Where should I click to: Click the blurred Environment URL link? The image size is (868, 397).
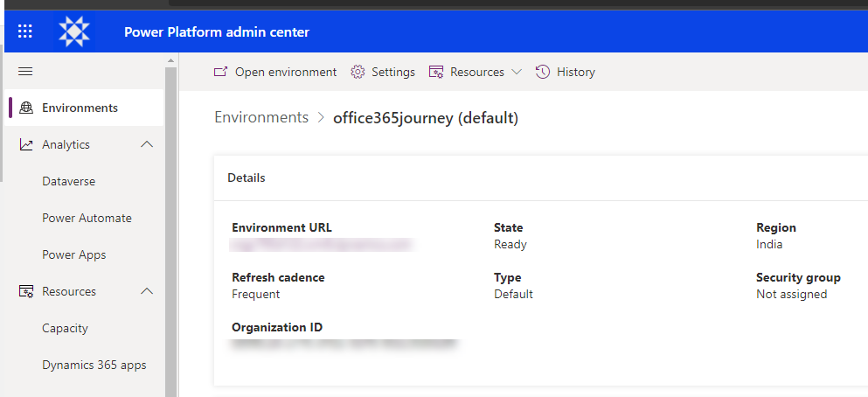[x=323, y=245]
